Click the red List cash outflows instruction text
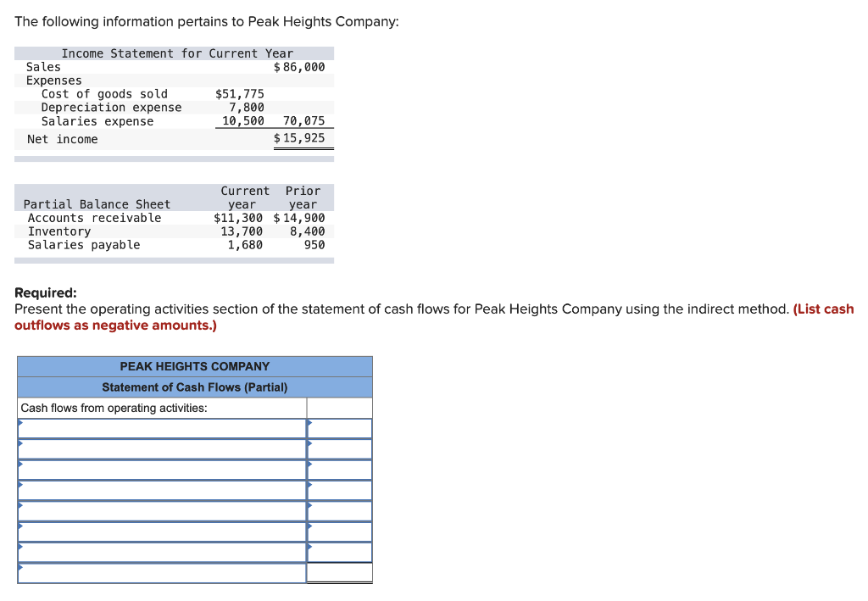 point(824,309)
